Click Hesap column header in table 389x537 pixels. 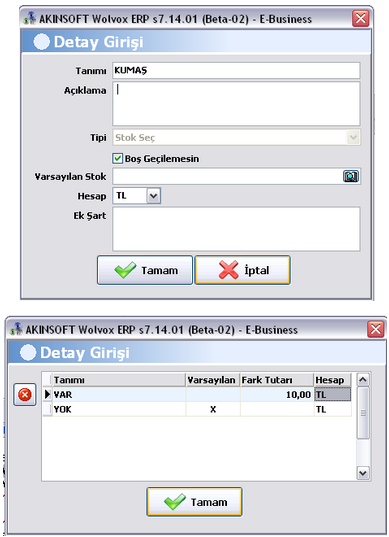(x=332, y=380)
